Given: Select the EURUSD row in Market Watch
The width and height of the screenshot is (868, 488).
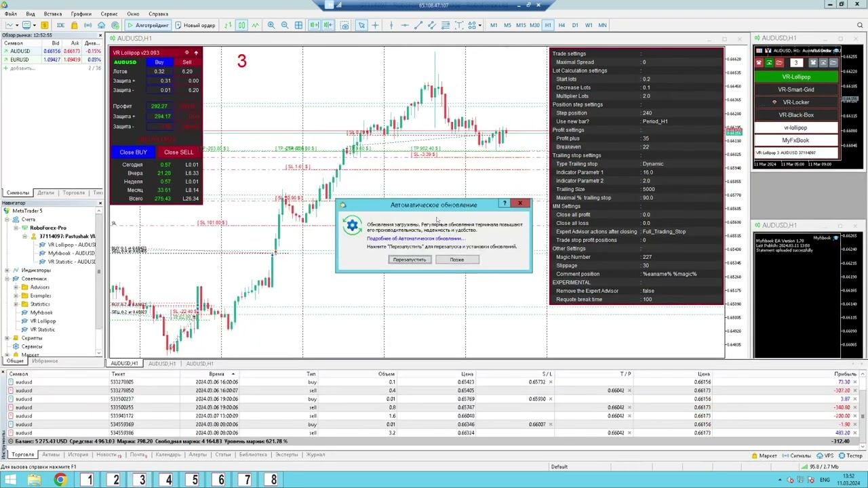Looking at the screenshot, I should pos(52,60).
